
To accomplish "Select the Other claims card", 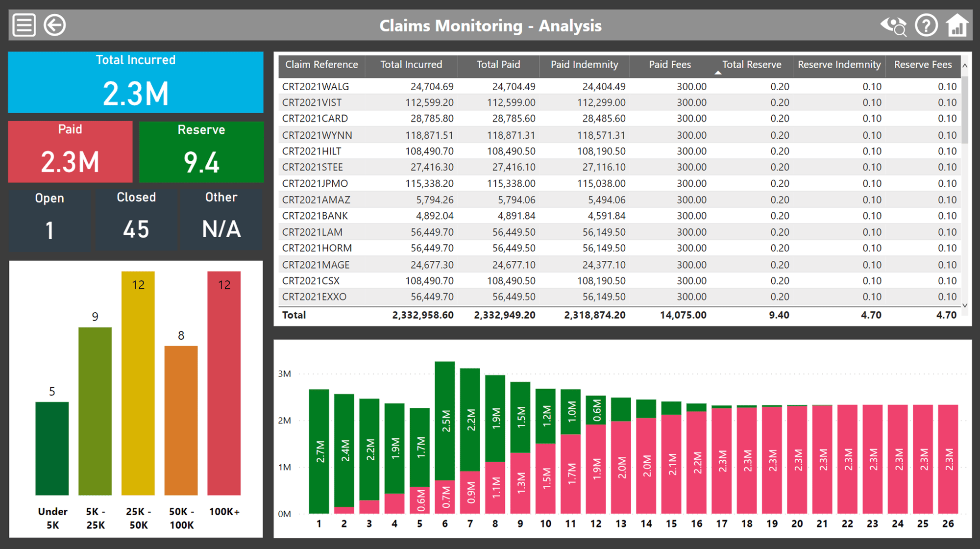I will coord(221,220).
